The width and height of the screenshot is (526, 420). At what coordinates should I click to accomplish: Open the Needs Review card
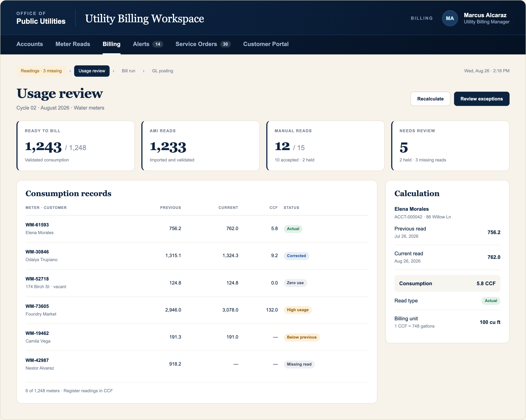tap(450, 146)
